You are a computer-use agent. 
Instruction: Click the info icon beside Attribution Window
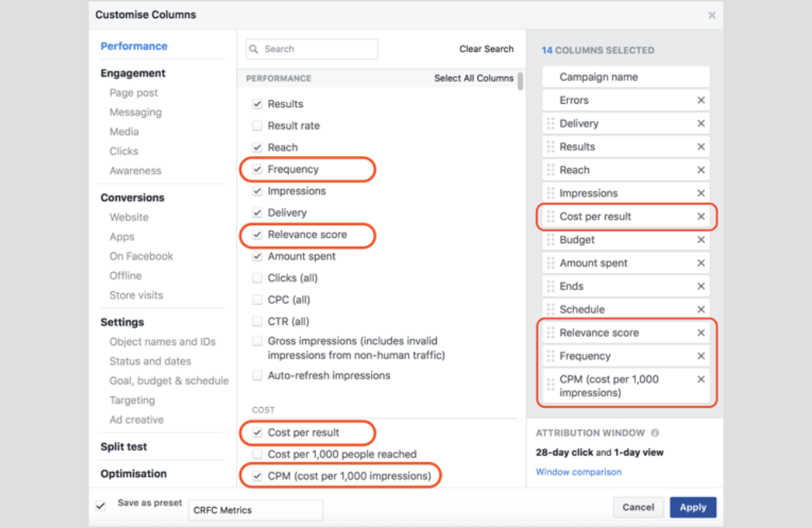point(654,432)
